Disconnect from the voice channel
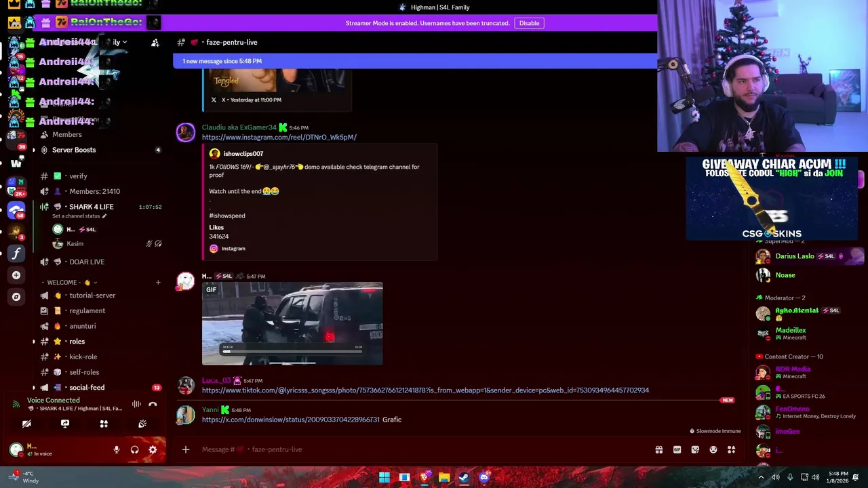The width and height of the screenshot is (868, 488). pos(153,404)
